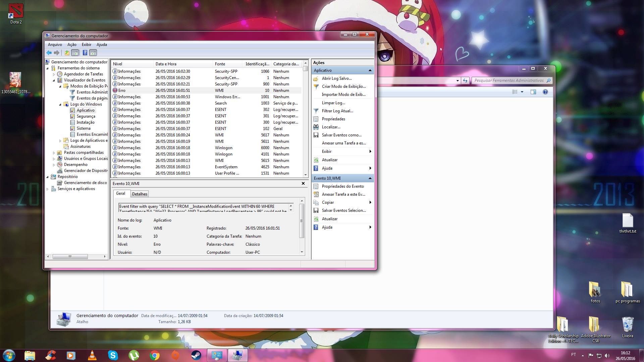Select the Erro WMI event row
Viewport: 644px width, 362px height.
click(x=207, y=90)
